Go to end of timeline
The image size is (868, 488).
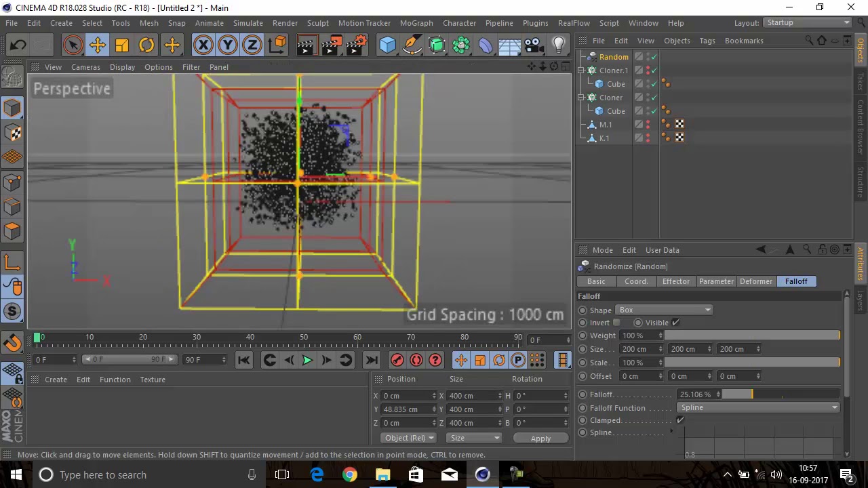[371, 361]
